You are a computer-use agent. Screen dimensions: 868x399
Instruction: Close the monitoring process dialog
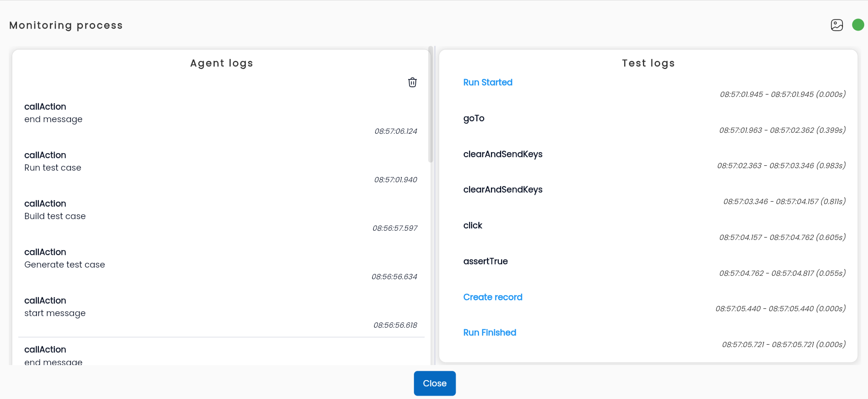[x=435, y=383]
